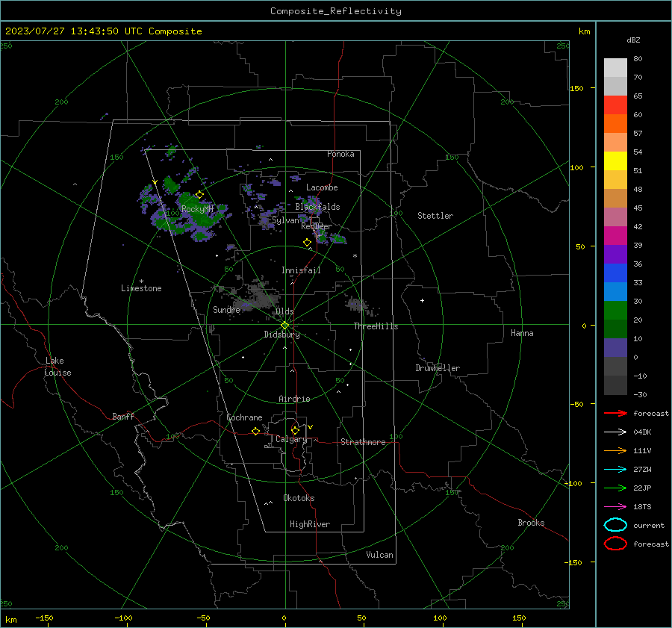
Task: Click the Ponoka label
Action: [340, 154]
